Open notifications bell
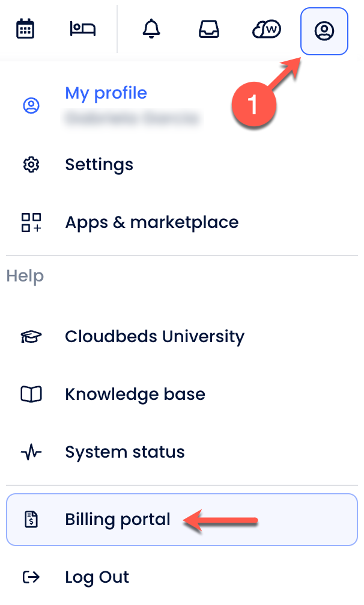 point(151,29)
